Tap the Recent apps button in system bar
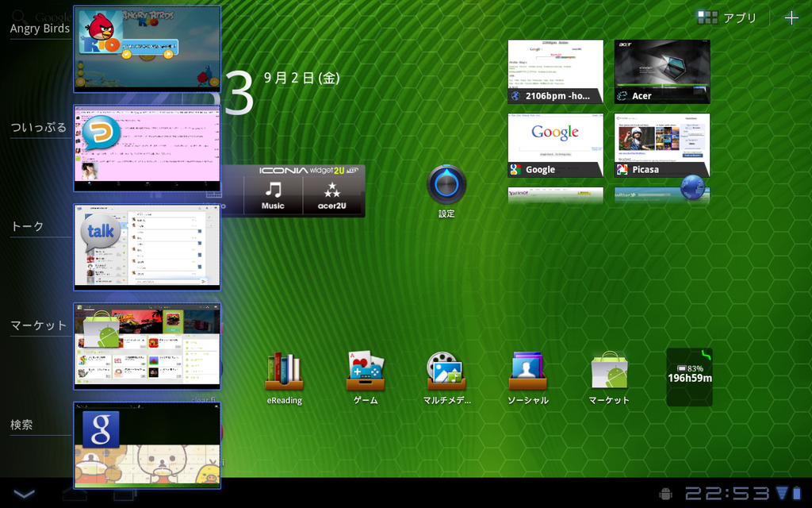Image resolution: width=812 pixels, height=508 pixels. (124, 494)
